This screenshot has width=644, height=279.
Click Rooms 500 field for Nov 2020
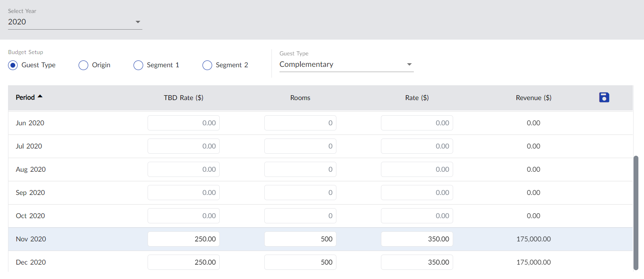click(x=300, y=239)
